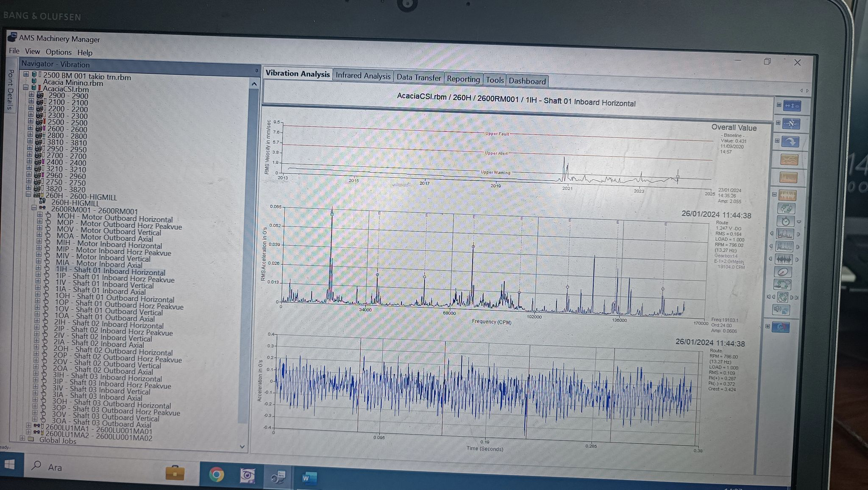This screenshot has height=490, width=868.
Task: Click the speaker audio icon
Action: click(781, 310)
